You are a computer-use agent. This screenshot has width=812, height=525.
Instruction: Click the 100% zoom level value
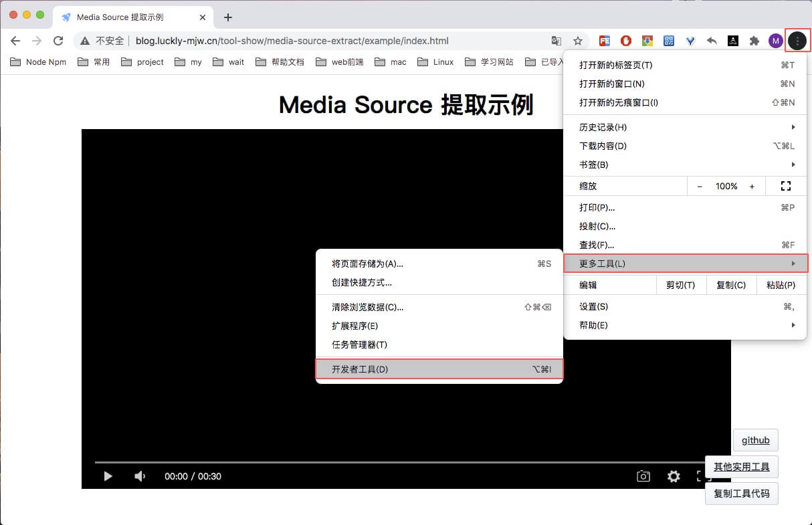click(x=726, y=187)
